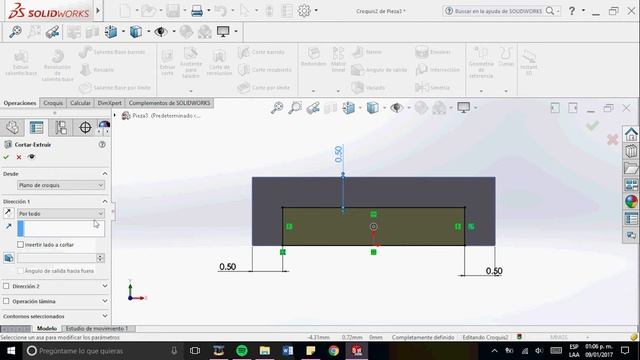
Task: Click the upper 0.50 vertical dimension
Action: (x=338, y=154)
